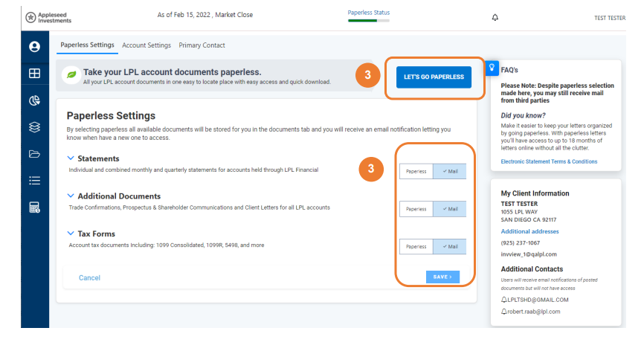Open Electronic Statement Terms & Conditions link
The height and width of the screenshot is (354, 644).
click(549, 161)
